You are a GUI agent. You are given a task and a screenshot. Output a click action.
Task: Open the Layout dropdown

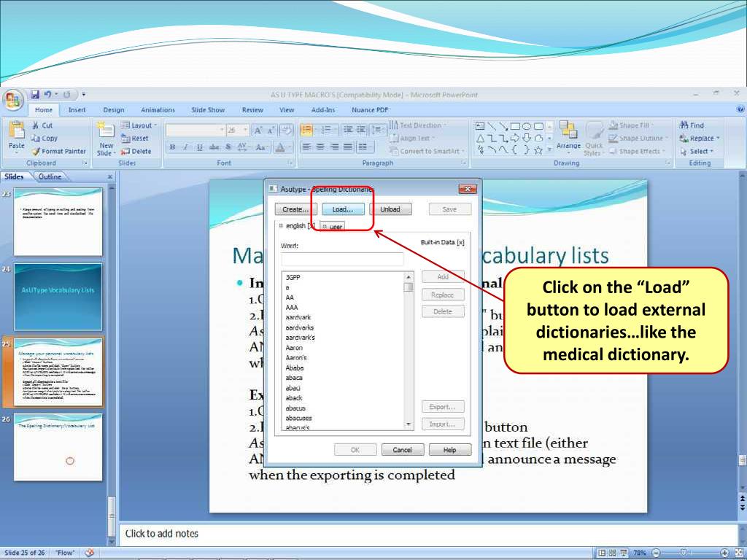[x=139, y=125]
